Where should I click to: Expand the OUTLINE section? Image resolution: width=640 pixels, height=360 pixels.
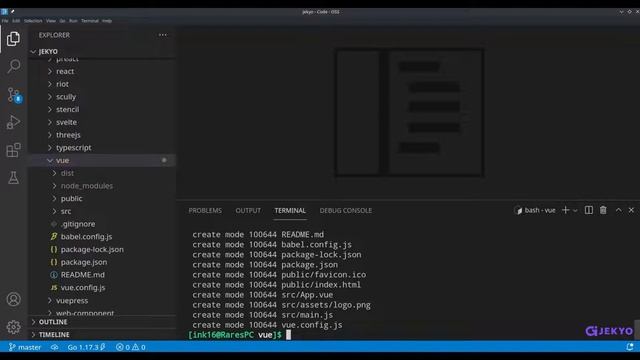pos(102,322)
